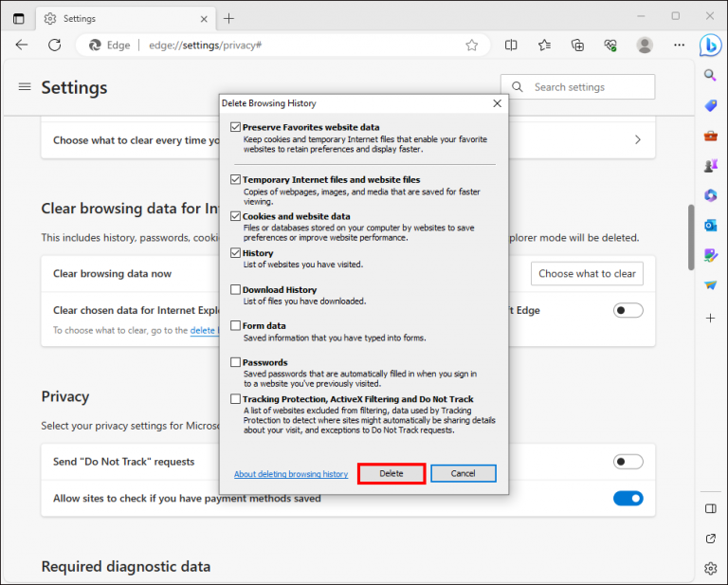728x585 pixels.
Task: Toggle Clear chosen data for Internet Explorer switch
Action: click(x=628, y=310)
